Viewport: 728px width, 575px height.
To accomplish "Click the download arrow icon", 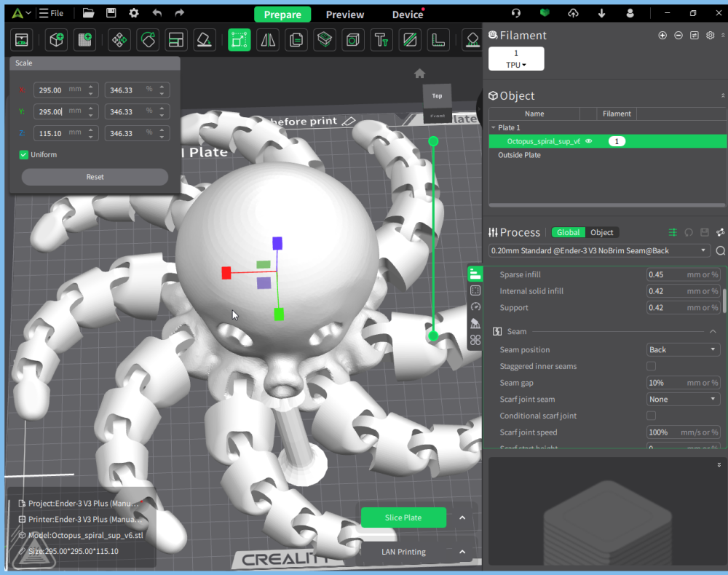I will click(x=602, y=13).
